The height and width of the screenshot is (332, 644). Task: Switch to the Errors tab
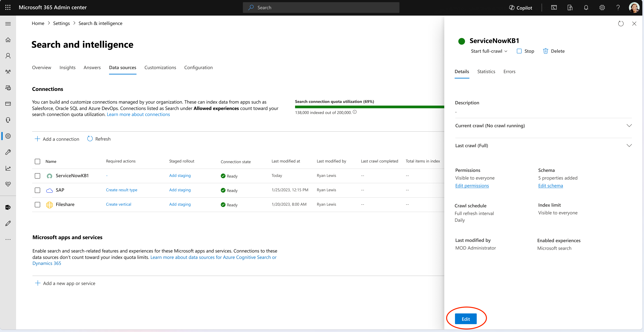click(x=510, y=71)
